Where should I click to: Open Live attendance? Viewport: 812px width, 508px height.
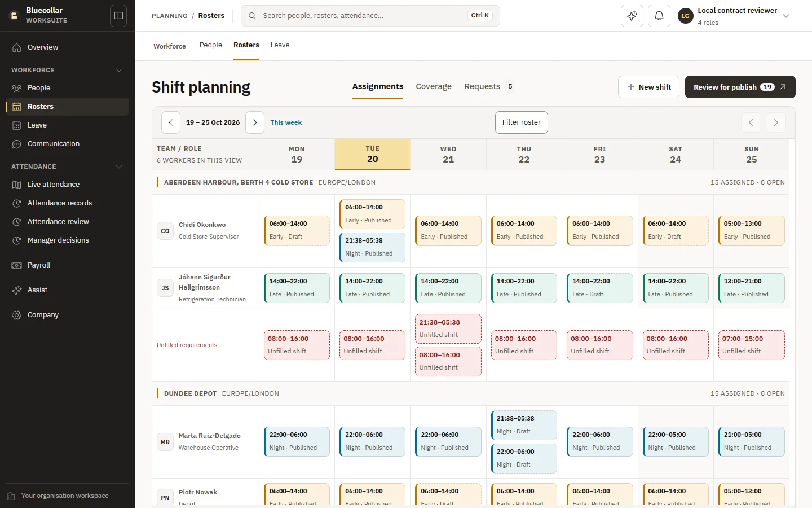(68, 185)
